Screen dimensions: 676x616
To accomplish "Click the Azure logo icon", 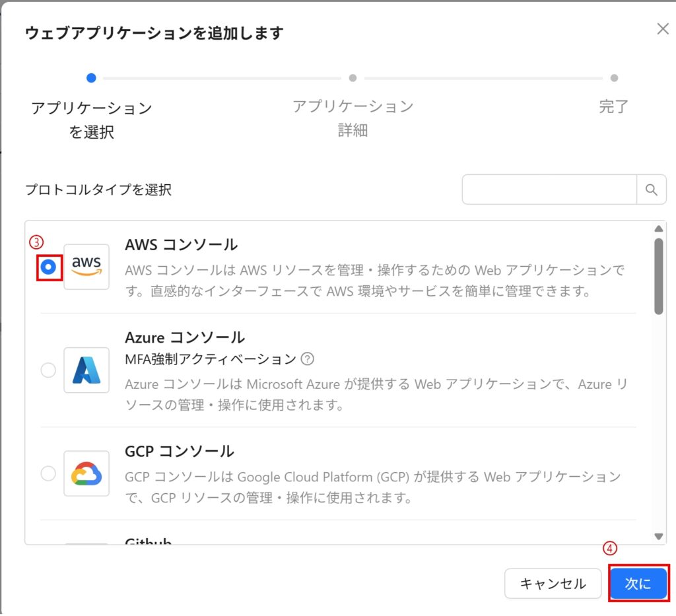I will tap(86, 370).
